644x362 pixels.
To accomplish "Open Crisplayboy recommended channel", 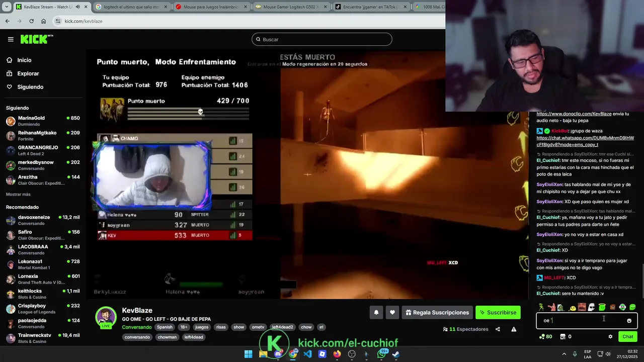I will (x=43, y=309).
